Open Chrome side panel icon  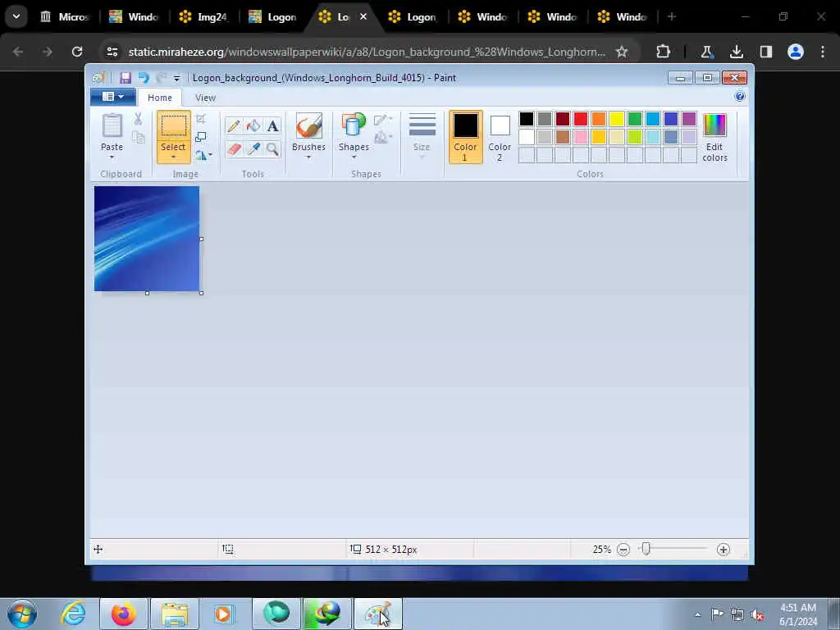pos(766,52)
